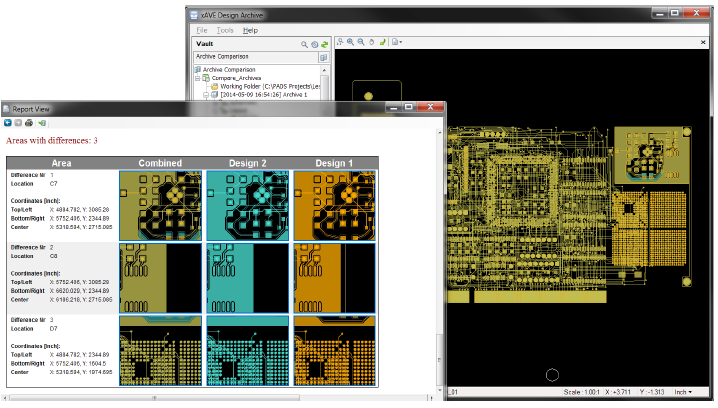Click Design 2 thumbnail for Difference 2
The height and width of the screenshot is (408, 718).
[248, 278]
